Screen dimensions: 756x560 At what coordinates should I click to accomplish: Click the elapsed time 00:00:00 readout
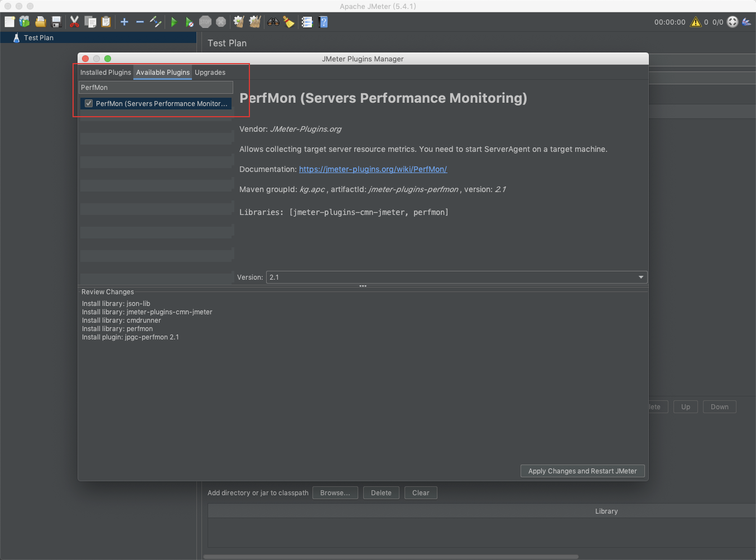[670, 22]
